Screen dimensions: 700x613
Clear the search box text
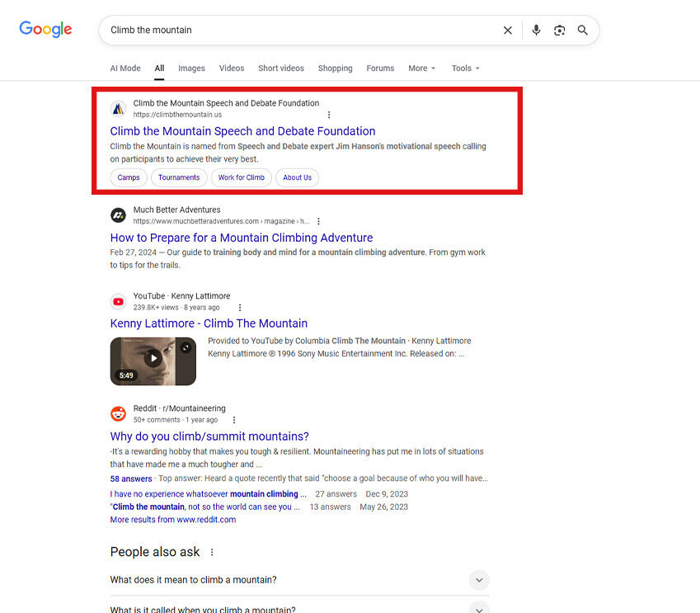[x=508, y=31]
